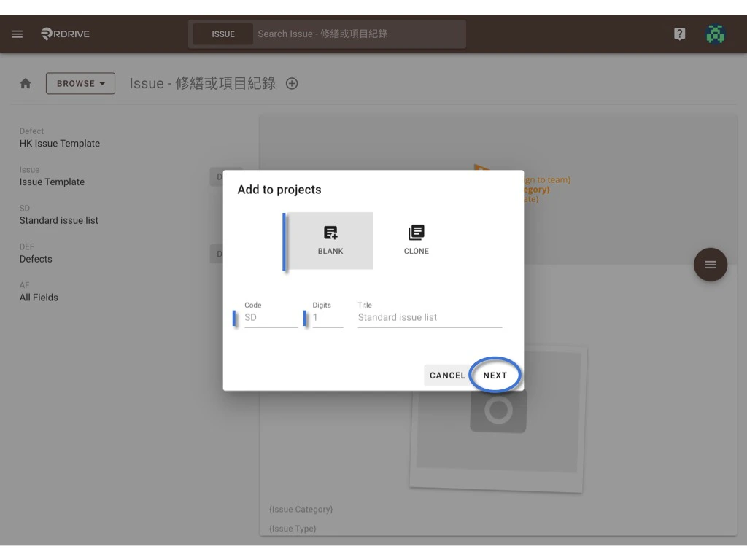Viewport: 747px width, 560px height.
Task: Click the user avatar in the top bar
Action: (x=716, y=34)
